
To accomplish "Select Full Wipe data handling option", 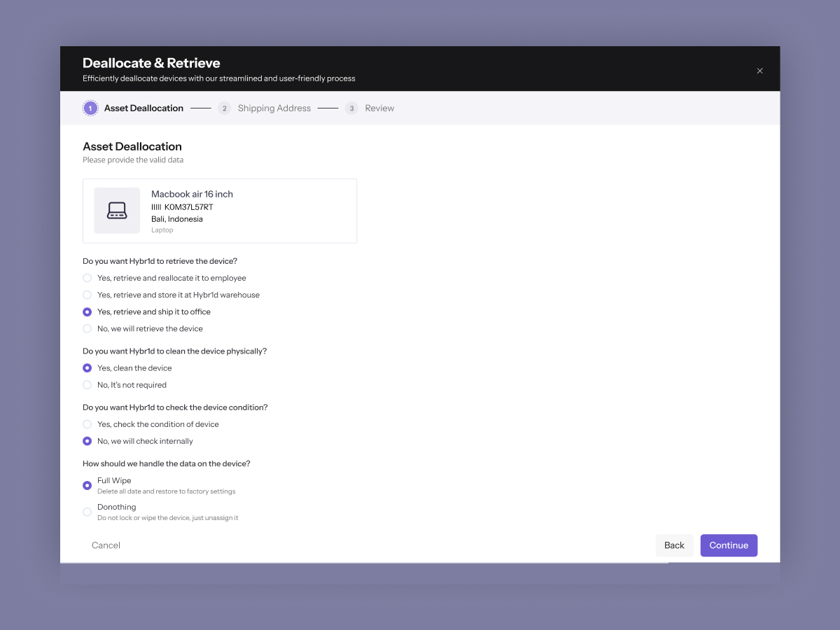I will (87, 486).
